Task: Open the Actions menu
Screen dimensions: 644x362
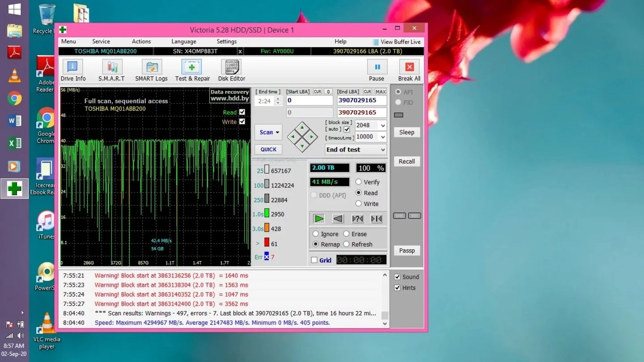Action: (x=141, y=42)
